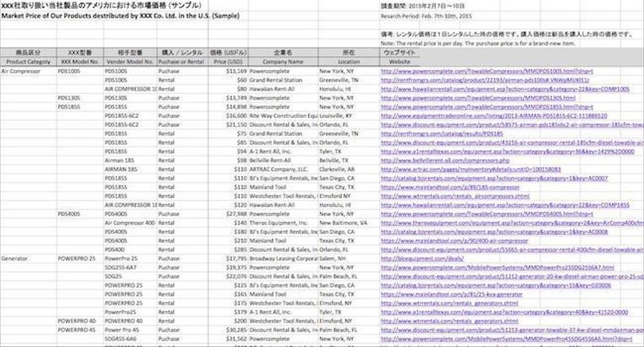Open the therosequipment.com link

coord(512,223)
